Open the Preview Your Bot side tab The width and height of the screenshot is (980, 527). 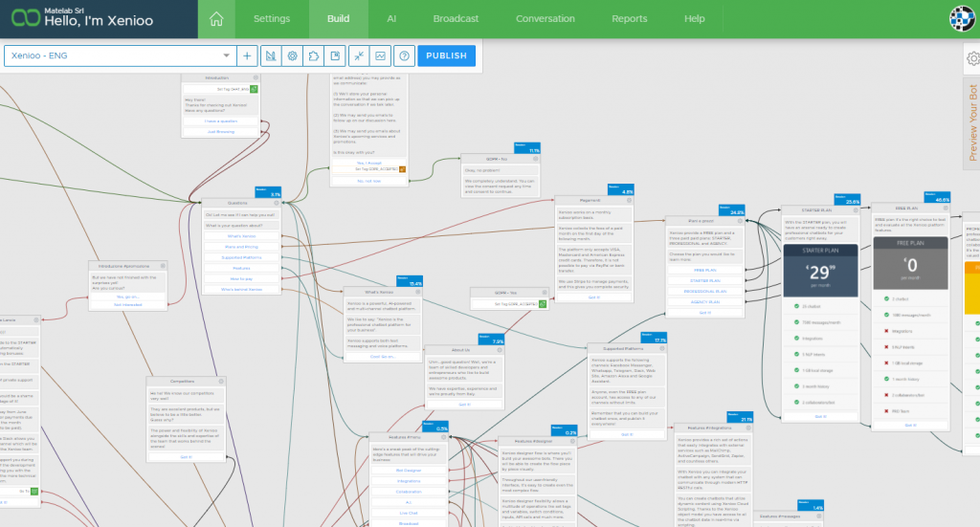tap(972, 123)
